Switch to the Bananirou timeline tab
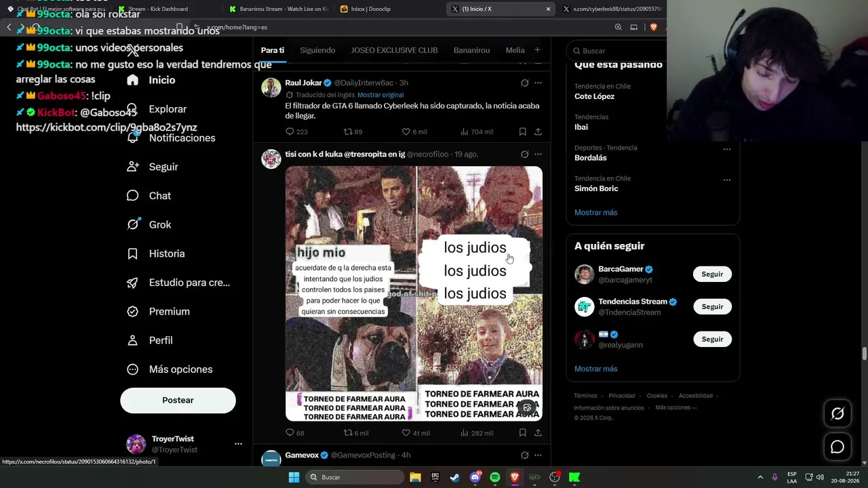Image resolution: width=868 pixels, height=488 pixels. [x=471, y=50]
